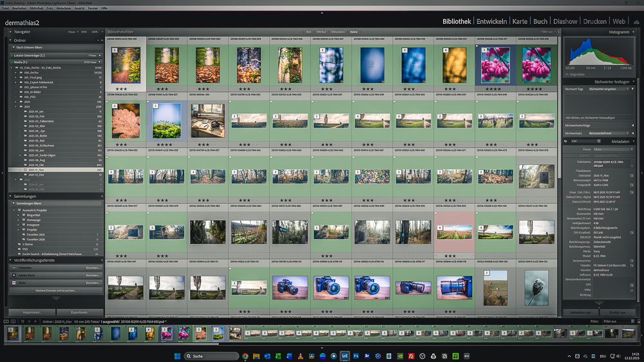644x362 pixels.
Task: Open the Media (F:) volume dropdown
Action: tap(99, 62)
